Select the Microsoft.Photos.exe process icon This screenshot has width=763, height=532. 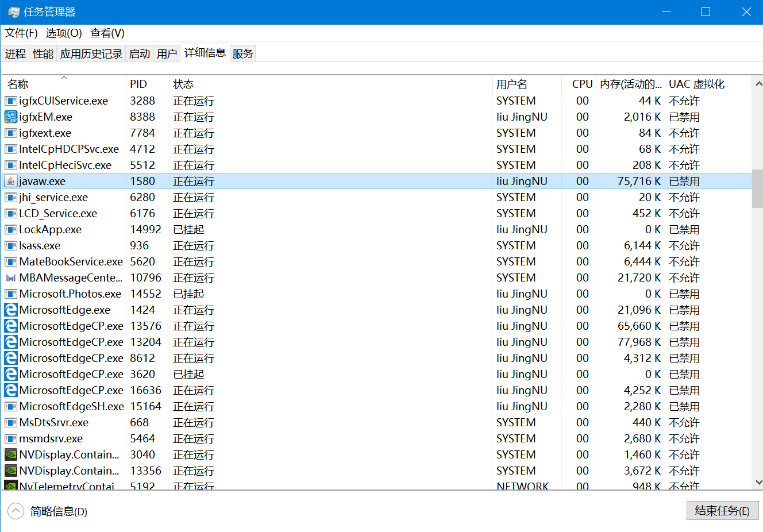10,294
